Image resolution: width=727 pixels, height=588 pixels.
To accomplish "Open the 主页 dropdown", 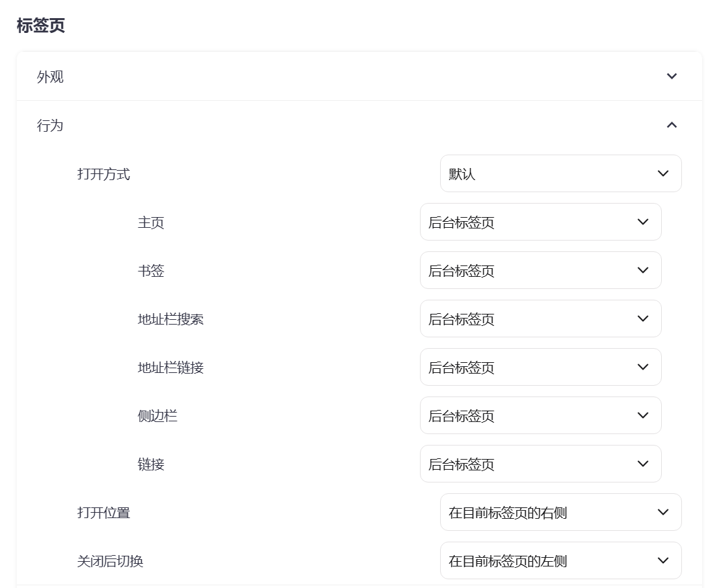I will point(540,222).
